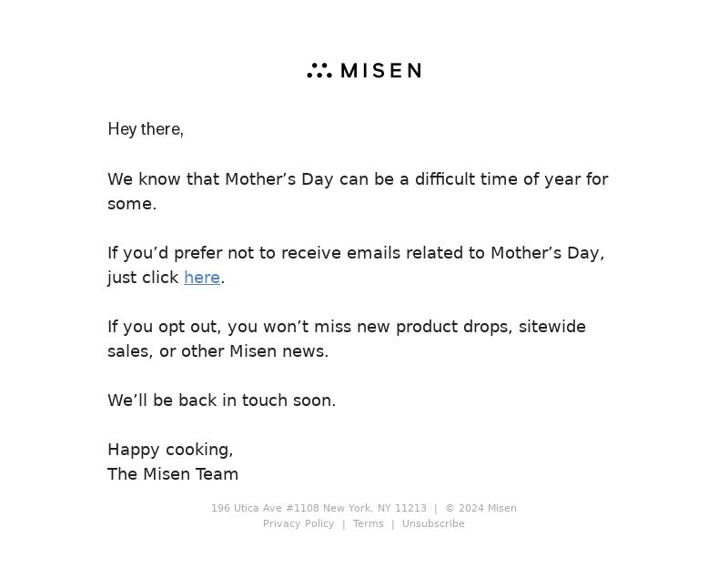Click the MISEN wordmark in header

coord(381,71)
